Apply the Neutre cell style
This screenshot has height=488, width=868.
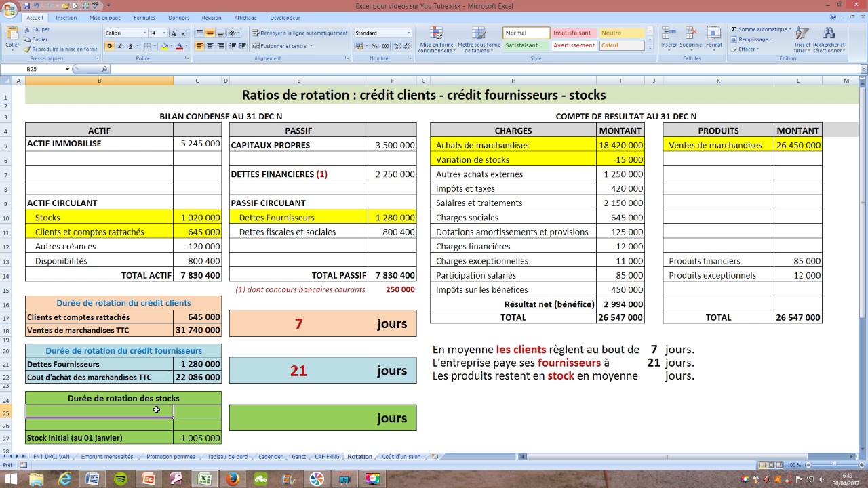621,33
